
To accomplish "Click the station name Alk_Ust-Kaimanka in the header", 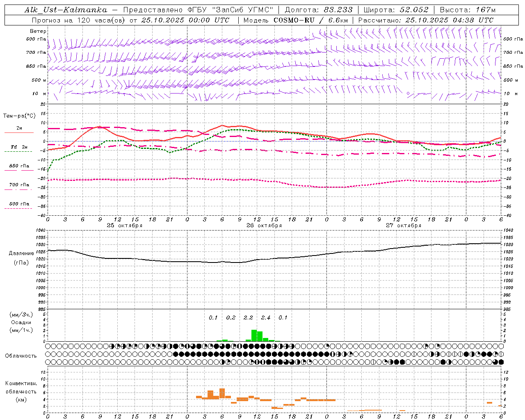I will tap(66, 10).
